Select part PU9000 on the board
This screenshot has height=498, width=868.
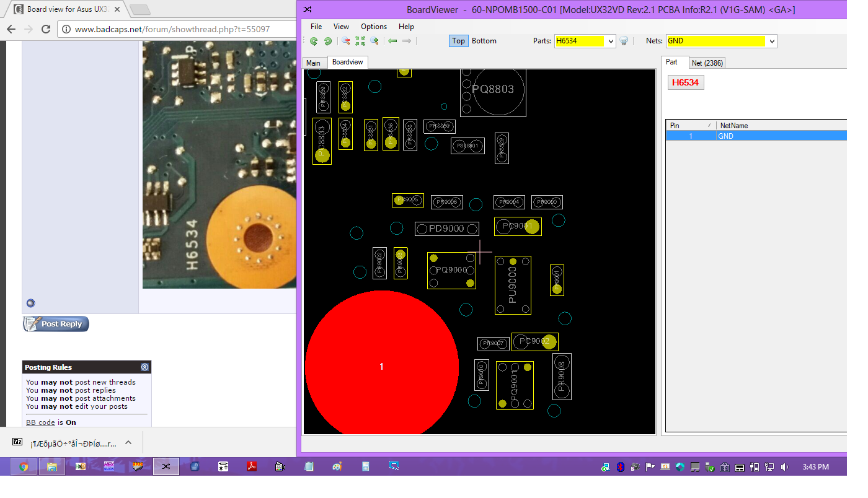pyautogui.click(x=513, y=285)
